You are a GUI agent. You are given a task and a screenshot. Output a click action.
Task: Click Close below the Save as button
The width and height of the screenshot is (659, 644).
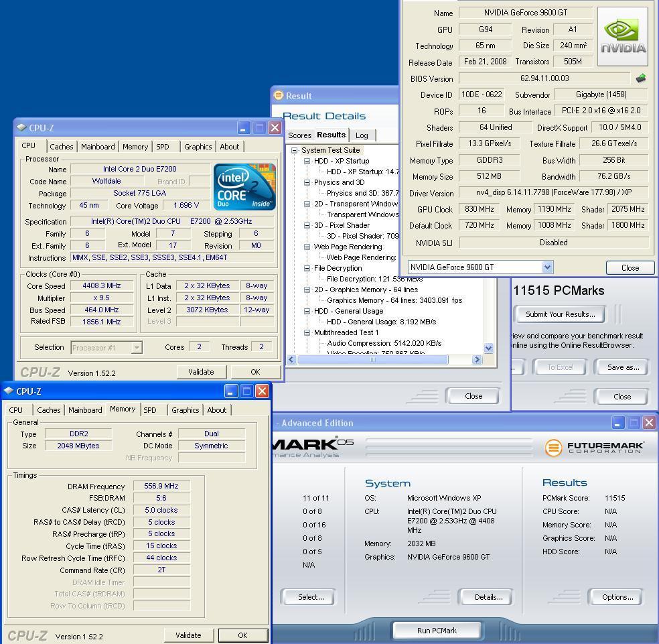pos(622,397)
